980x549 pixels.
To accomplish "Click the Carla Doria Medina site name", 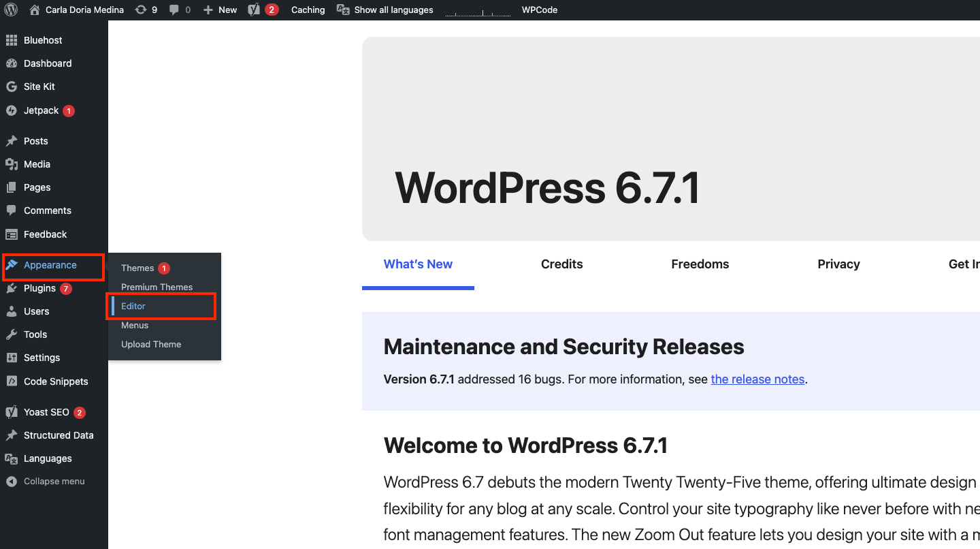I will click(84, 10).
